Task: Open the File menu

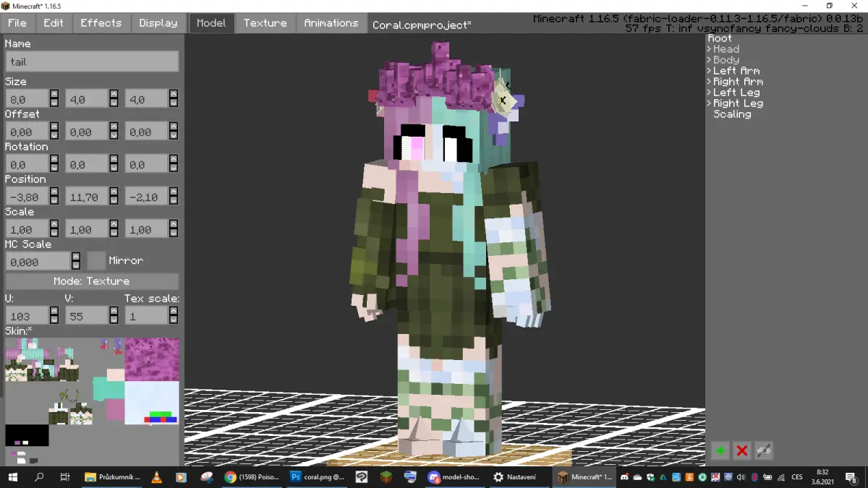Action: point(17,23)
